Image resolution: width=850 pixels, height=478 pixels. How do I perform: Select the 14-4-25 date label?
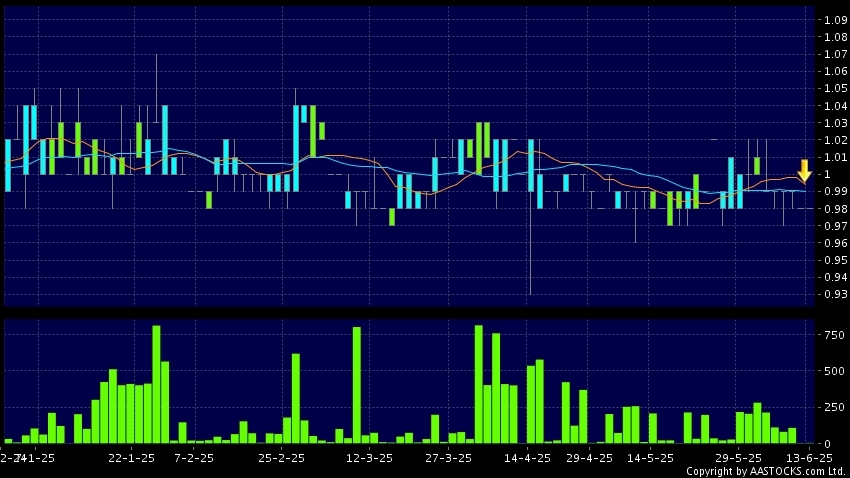527,458
